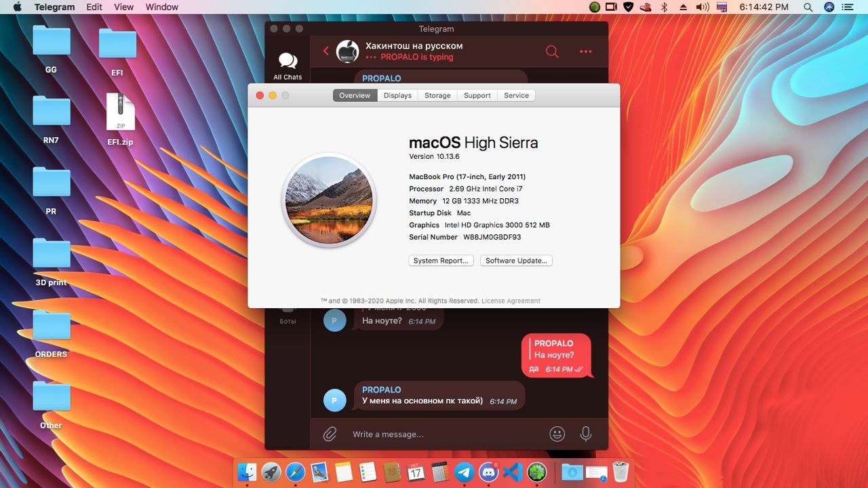Click the serial number W88JM0GBDF93

[492, 238]
